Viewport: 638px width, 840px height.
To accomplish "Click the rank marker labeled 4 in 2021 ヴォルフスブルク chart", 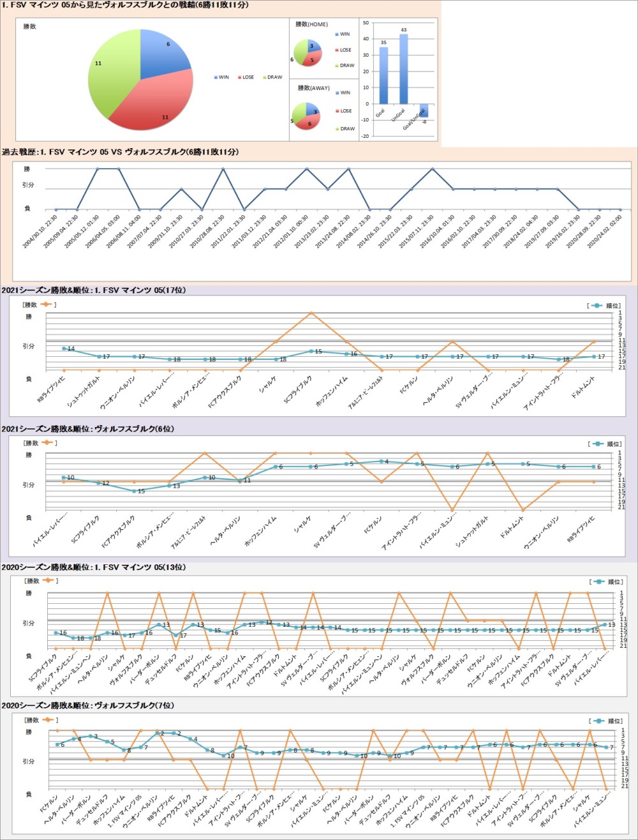I will click(381, 461).
